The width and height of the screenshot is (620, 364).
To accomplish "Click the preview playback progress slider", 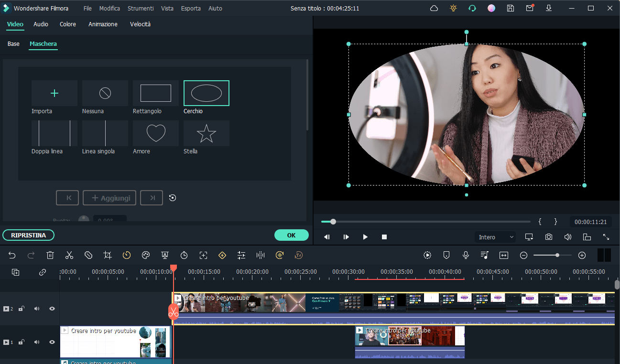I will tap(426, 222).
